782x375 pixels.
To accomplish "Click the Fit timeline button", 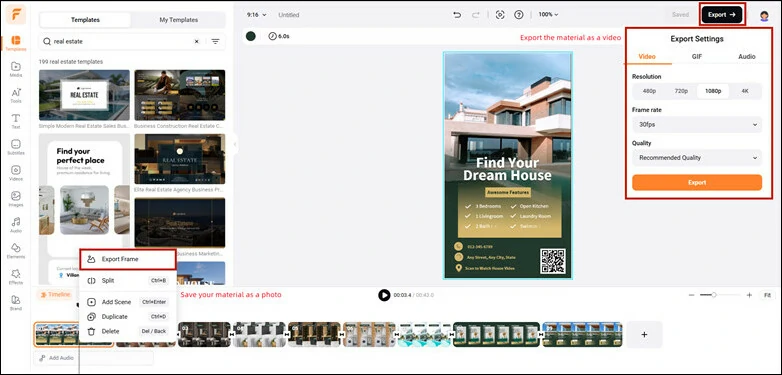I will 767,295.
